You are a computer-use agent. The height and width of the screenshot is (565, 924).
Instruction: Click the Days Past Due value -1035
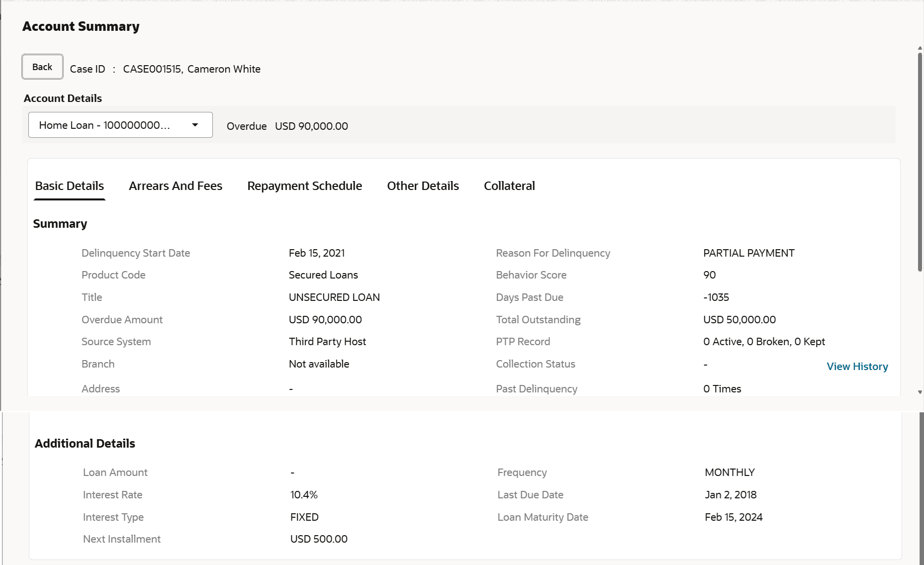(x=716, y=297)
